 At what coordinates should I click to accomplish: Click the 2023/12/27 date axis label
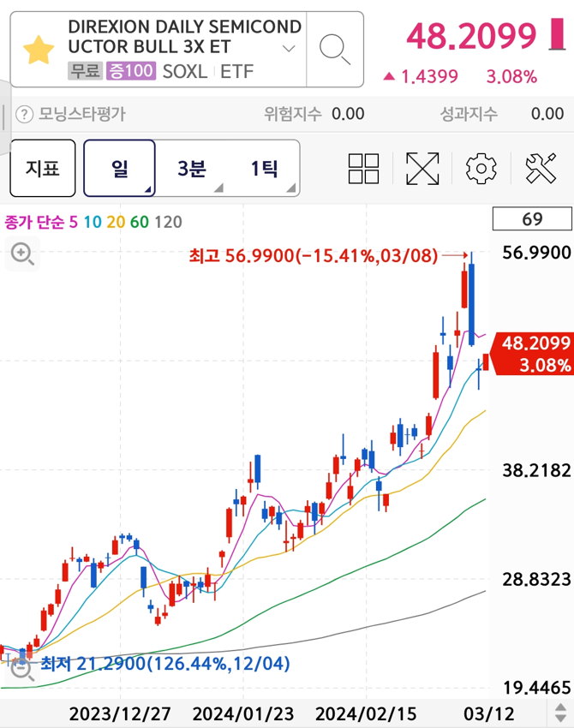120,713
